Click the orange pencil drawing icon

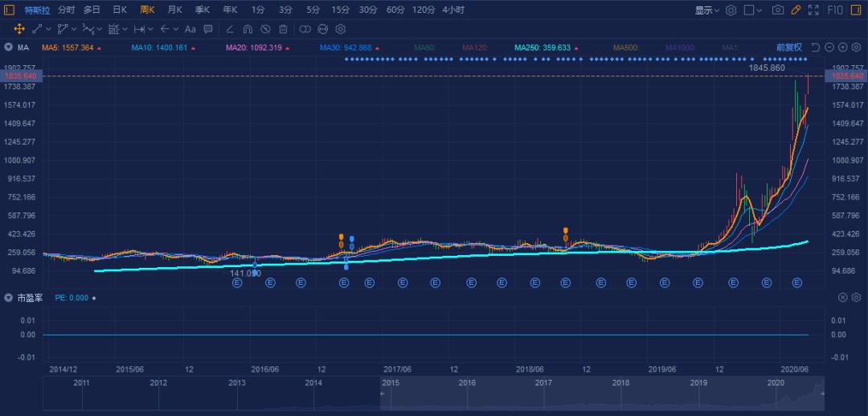pyautogui.click(x=796, y=10)
